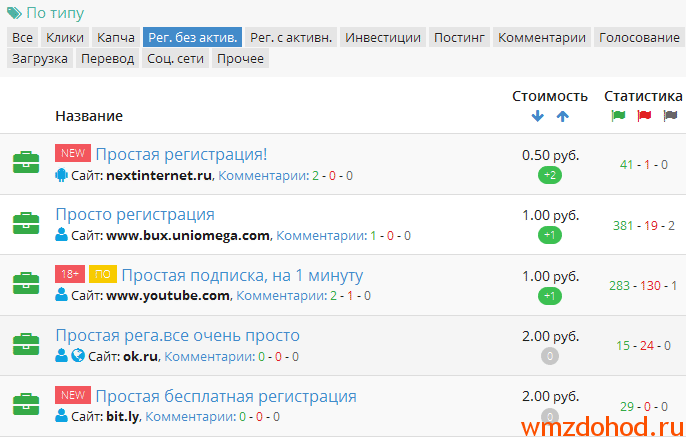This screenshot has height=440, width=686.
Task: Click the tag icon beside 'По типу'
Action: tap(14, 13)
